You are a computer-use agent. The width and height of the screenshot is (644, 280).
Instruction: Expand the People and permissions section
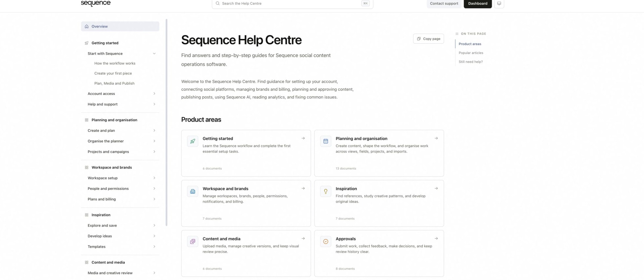tap(154, 188)
